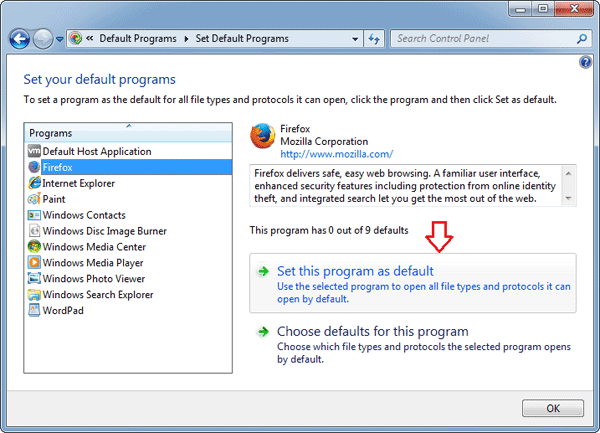Click the Back navigation arrow

[x=20, y=39]
